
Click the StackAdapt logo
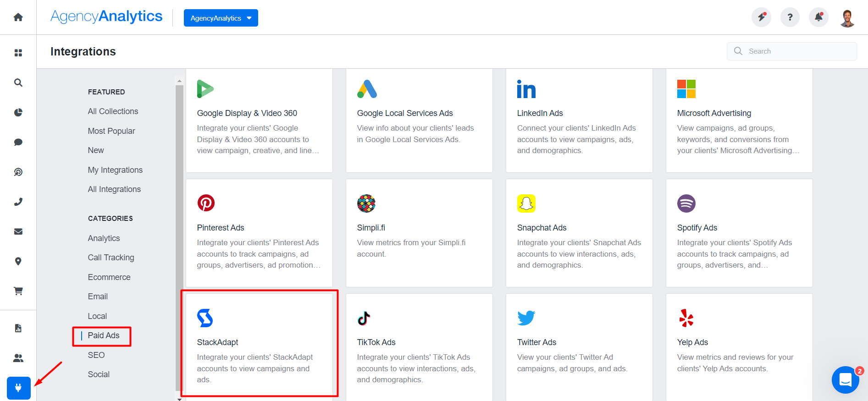[x=205, y=318]
